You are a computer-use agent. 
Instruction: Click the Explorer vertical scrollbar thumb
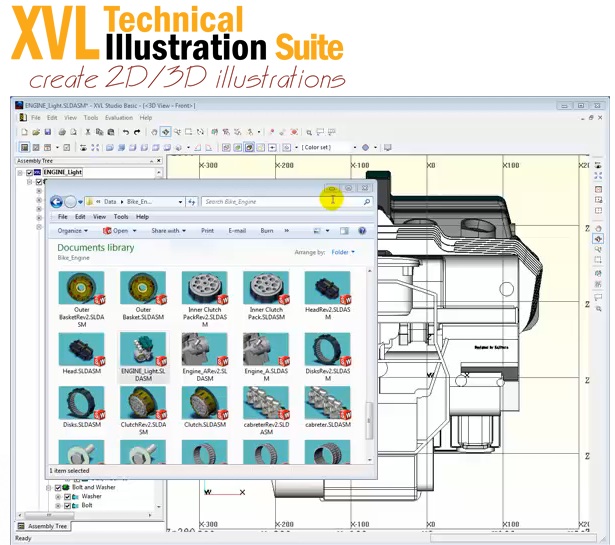click(x=369, y=421)
